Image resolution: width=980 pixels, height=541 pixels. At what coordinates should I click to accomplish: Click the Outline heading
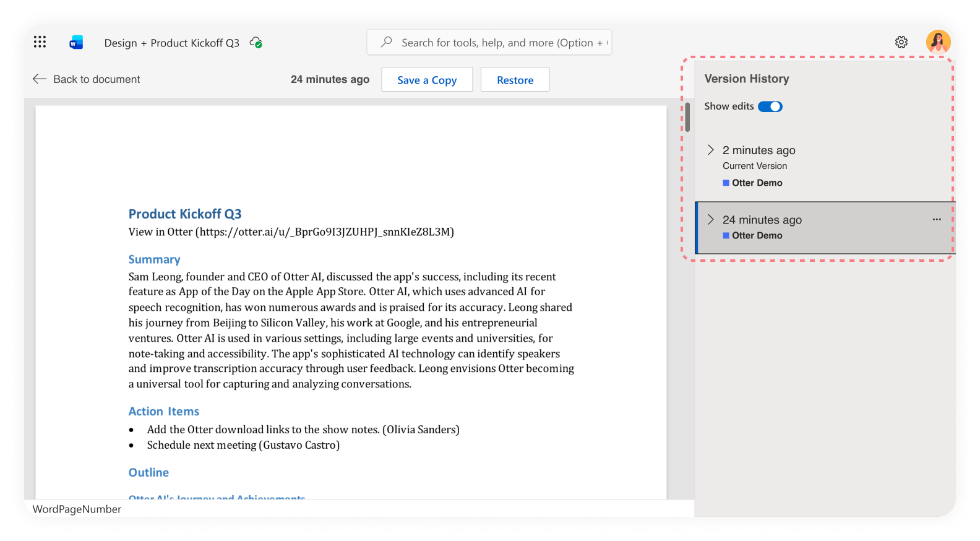point(148,472)
